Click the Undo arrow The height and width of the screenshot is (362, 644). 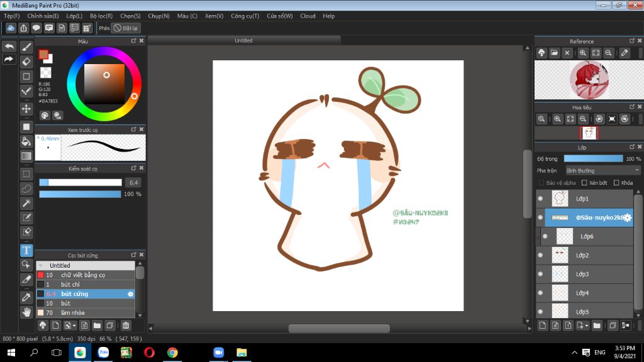pos(9,47)
